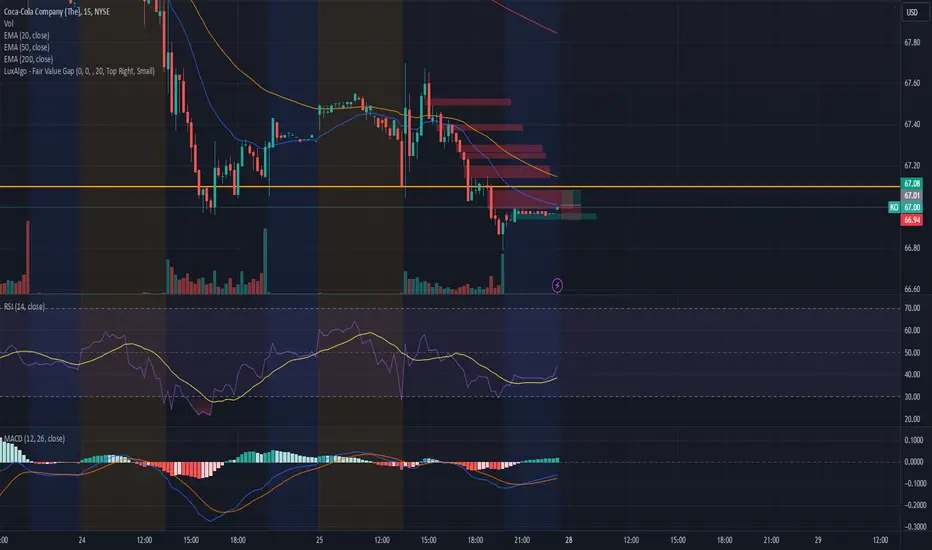Click the red 66.94 price label
The image size is (932, 550).
912,220
